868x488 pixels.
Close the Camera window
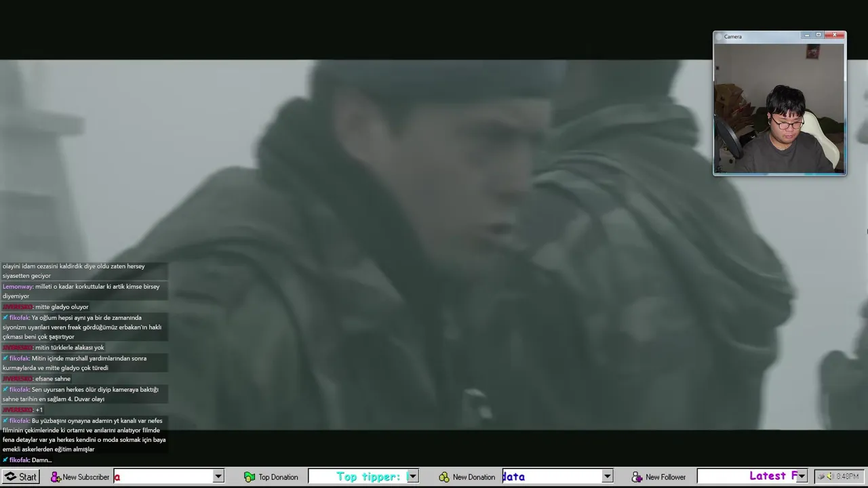click(x=835, y=35)
